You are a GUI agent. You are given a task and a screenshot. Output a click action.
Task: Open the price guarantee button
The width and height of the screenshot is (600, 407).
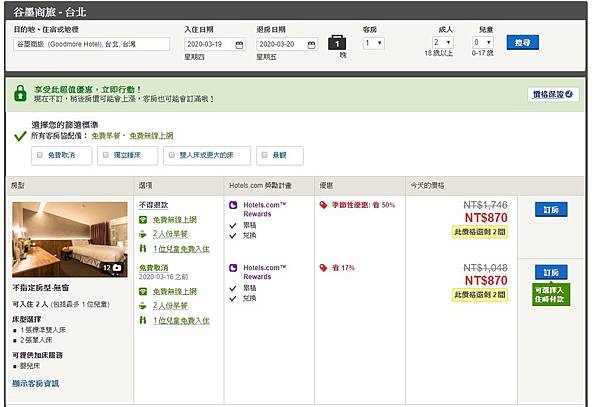553,94
